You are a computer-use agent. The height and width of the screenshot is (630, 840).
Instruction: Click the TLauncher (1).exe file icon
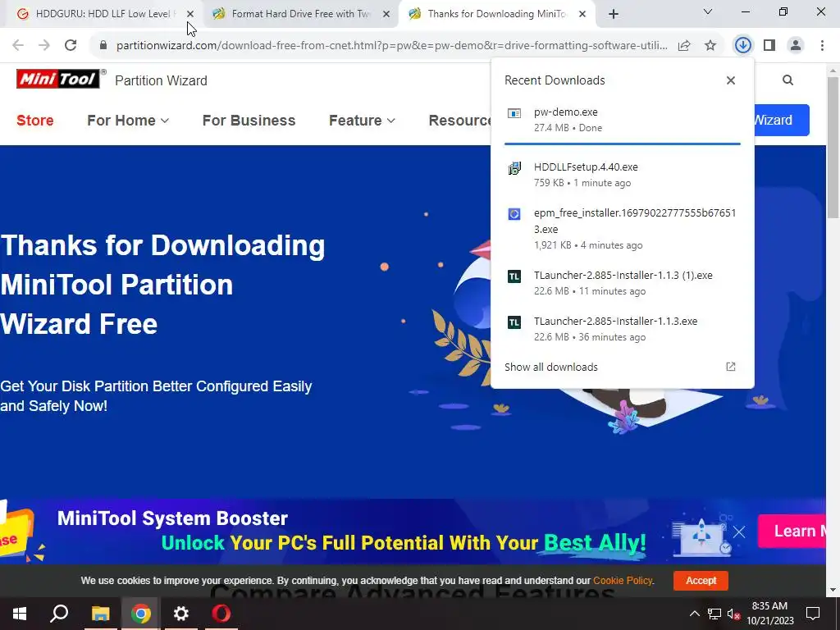click(514, 276)
